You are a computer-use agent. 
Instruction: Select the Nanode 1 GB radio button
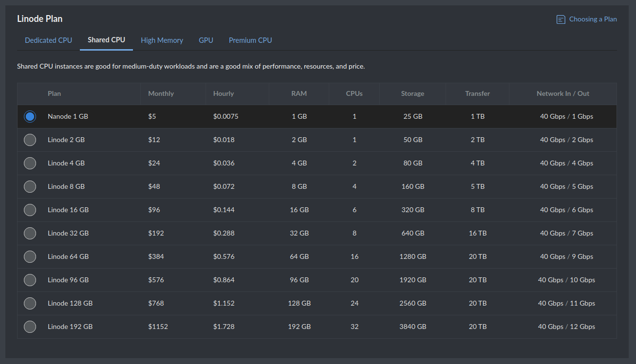30,117
